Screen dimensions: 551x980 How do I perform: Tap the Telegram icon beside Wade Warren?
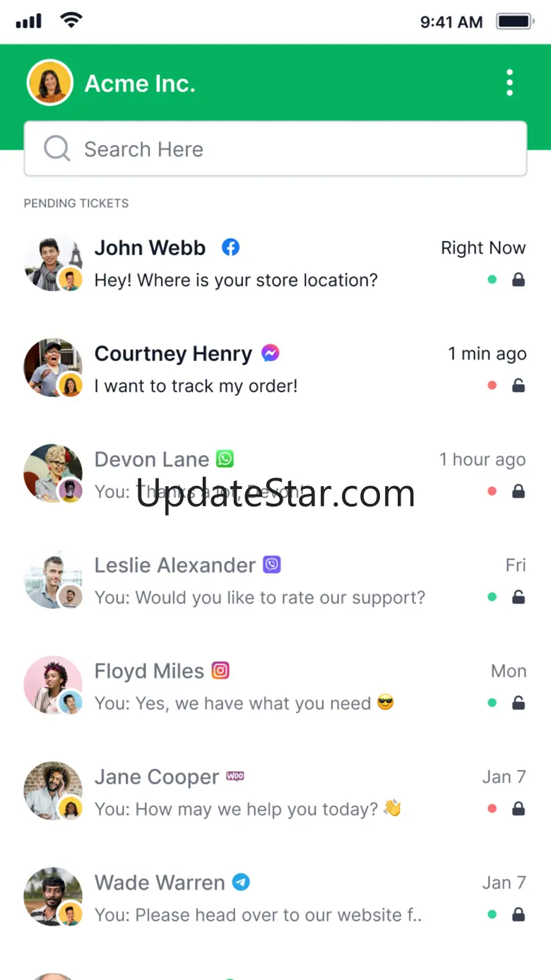click(241, 882)
